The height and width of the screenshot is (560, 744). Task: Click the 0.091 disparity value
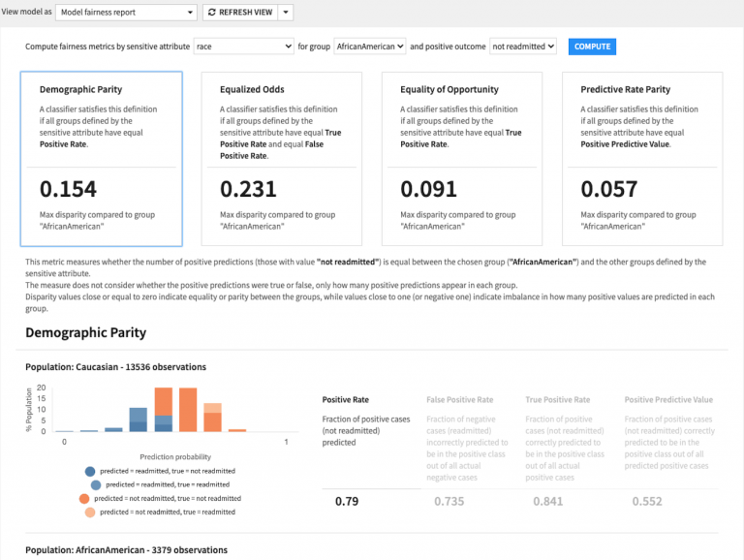tap(428, 189)
